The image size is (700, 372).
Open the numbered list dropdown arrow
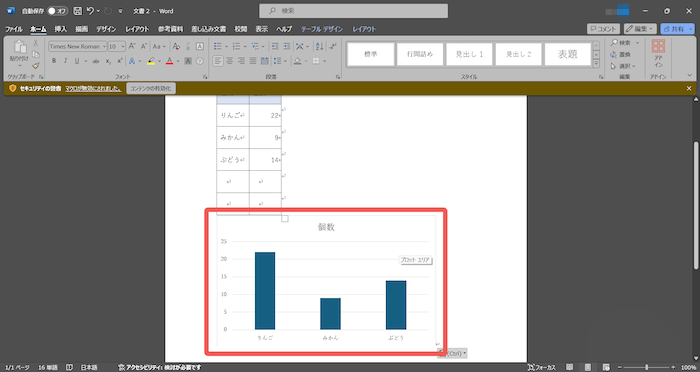click(x=245, y=46)
